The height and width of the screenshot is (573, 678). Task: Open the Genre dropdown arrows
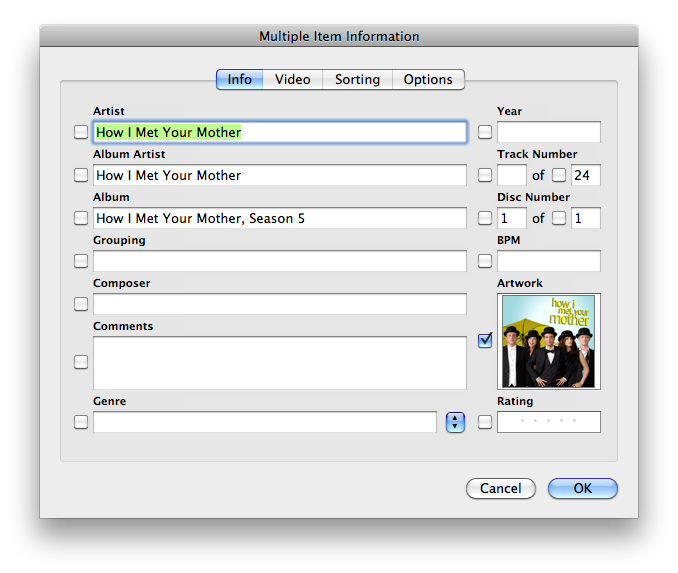[x=455, y=422]
